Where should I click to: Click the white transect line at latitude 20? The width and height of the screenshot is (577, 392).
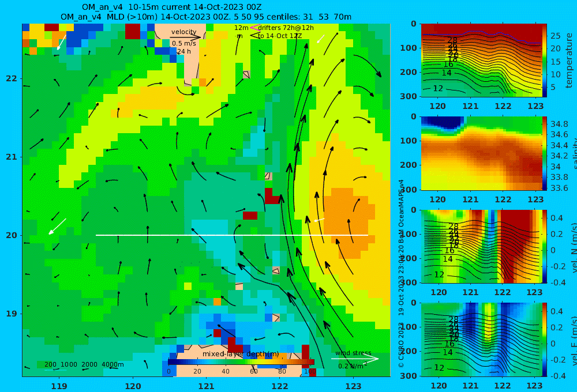point(232,235)
